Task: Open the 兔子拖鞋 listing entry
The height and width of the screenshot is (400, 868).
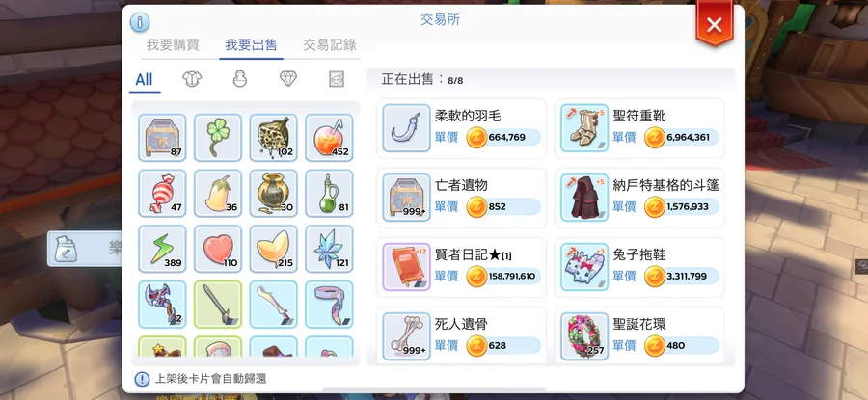Action: click(639, 267)
